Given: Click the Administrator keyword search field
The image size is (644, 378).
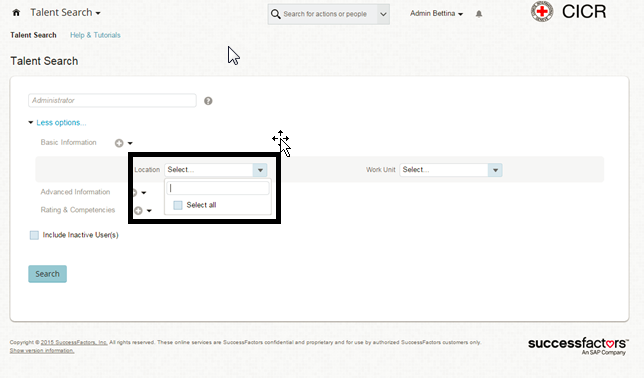Looking at the screenshot, I should tap(112, 100).
